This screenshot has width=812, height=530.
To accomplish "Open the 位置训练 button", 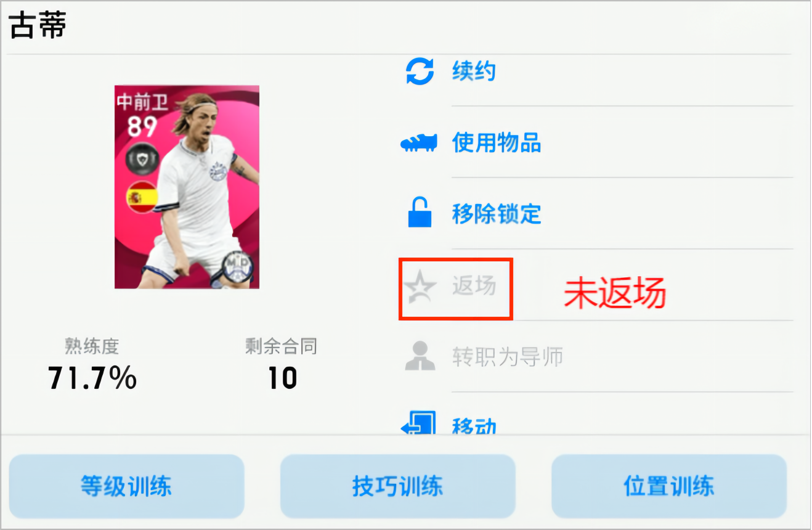I will (x=668, y=486).
